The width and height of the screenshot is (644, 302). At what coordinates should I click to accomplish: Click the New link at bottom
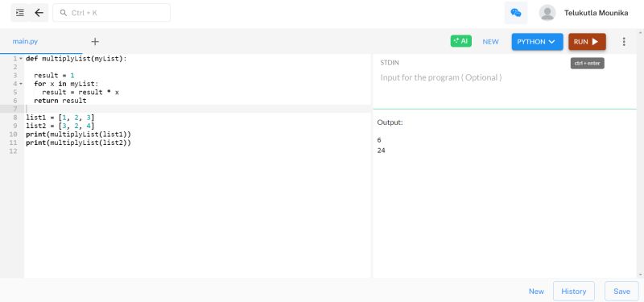coord(536,292)
